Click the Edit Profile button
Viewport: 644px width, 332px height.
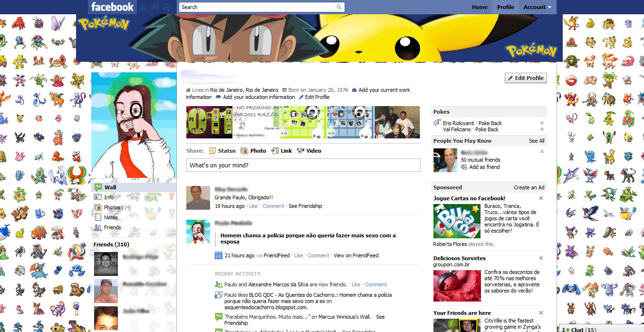click(x=526, y=78)
